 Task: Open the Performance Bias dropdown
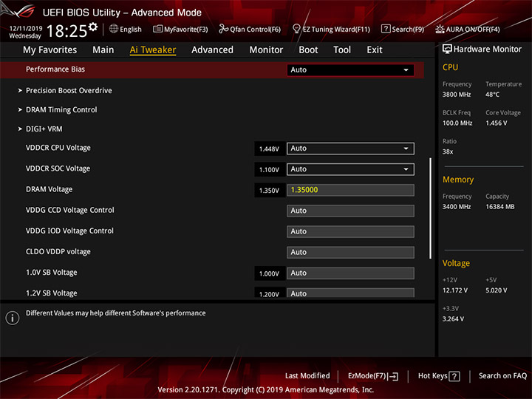[350, 70]
